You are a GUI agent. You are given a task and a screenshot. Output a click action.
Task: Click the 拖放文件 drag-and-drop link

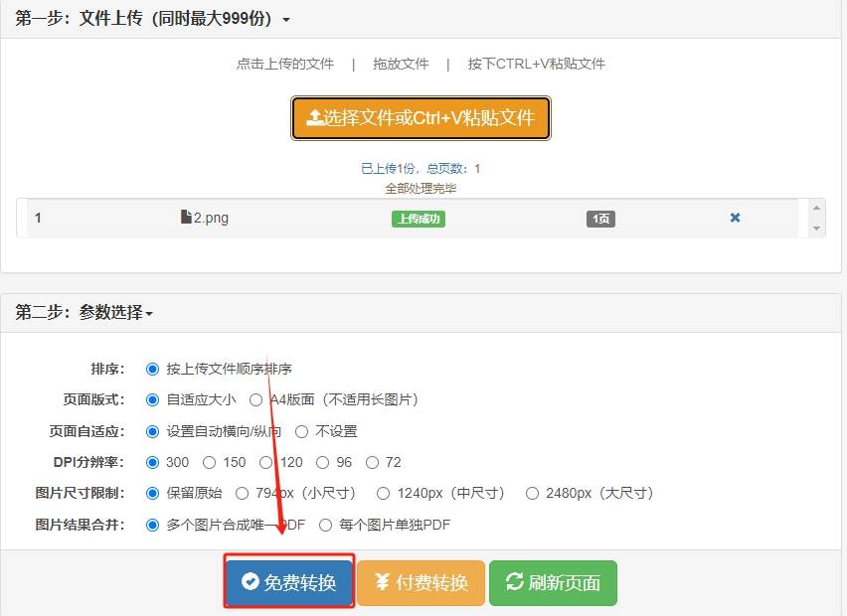point(401,63)
